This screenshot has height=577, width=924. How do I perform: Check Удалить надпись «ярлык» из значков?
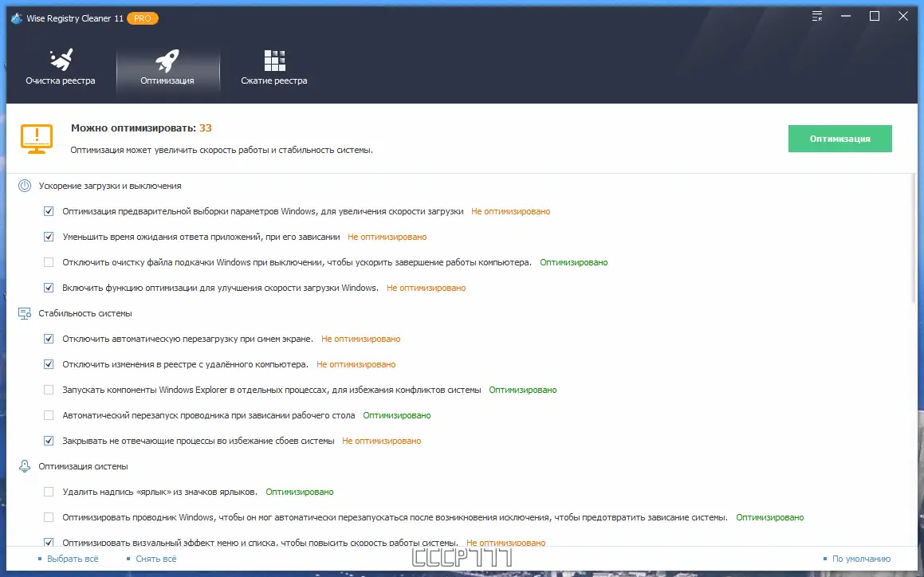pos(49,492)
